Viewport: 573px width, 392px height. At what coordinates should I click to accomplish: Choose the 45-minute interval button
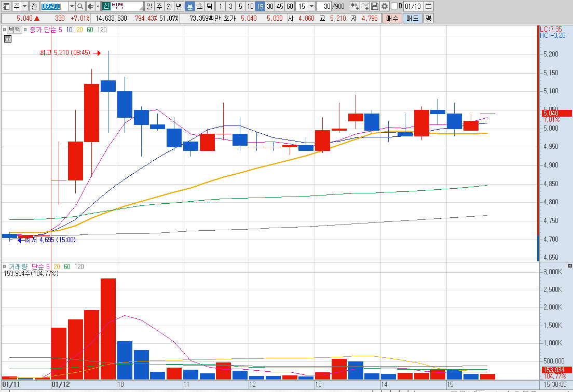coord(280,6)
